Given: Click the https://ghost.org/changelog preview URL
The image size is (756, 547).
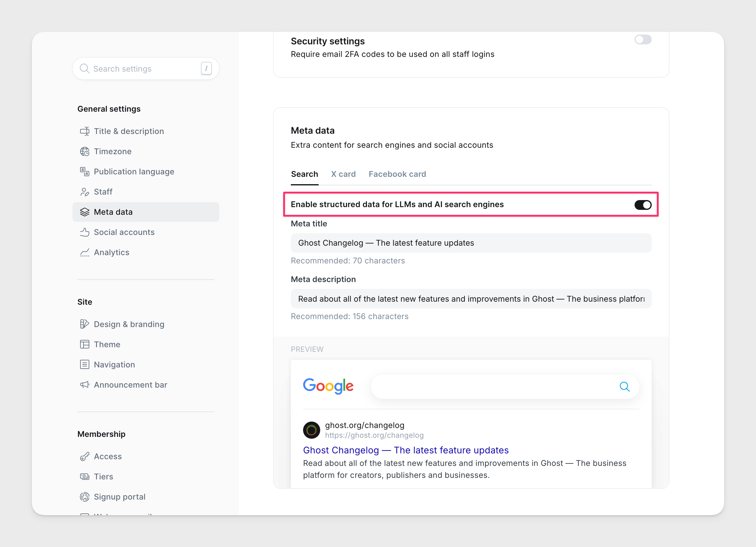Looking at the screenshot, I should 374,435.
